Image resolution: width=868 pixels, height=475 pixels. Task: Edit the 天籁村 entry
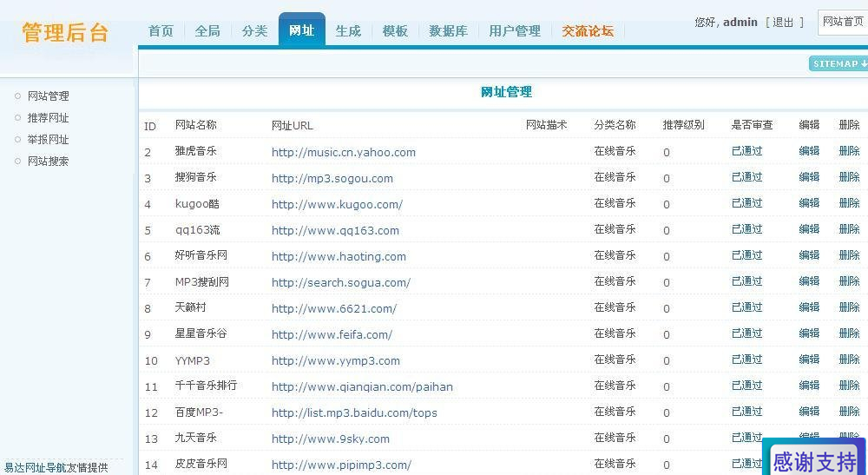809,307
